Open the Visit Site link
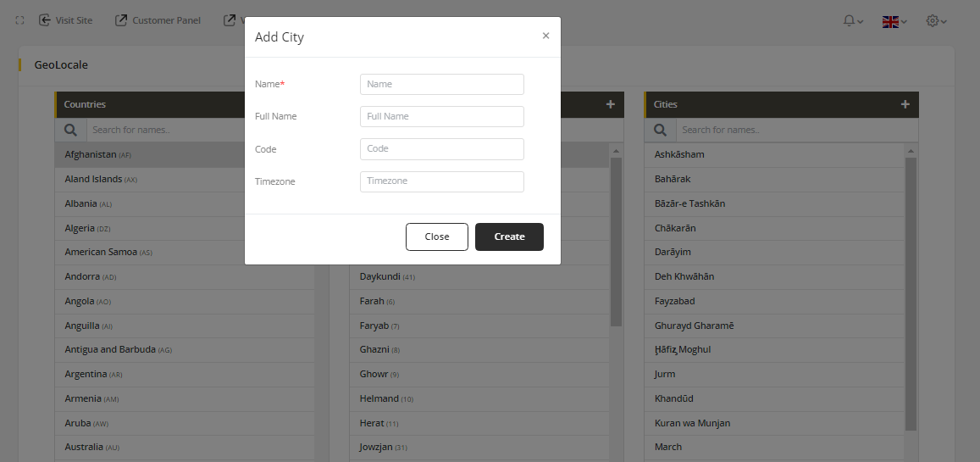Screen dimensions: 980x462 [66, 20]
